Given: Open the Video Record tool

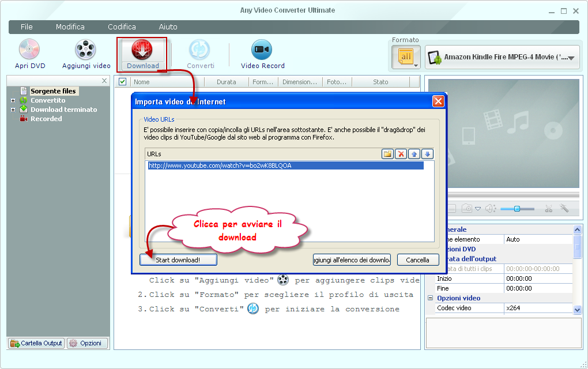Looking at the screenshot, I should [x=262, y=55].
